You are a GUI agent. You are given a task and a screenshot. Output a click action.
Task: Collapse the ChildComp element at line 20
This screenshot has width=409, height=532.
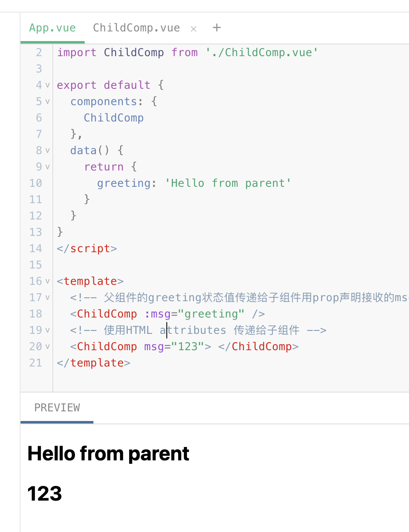[47, 346]
